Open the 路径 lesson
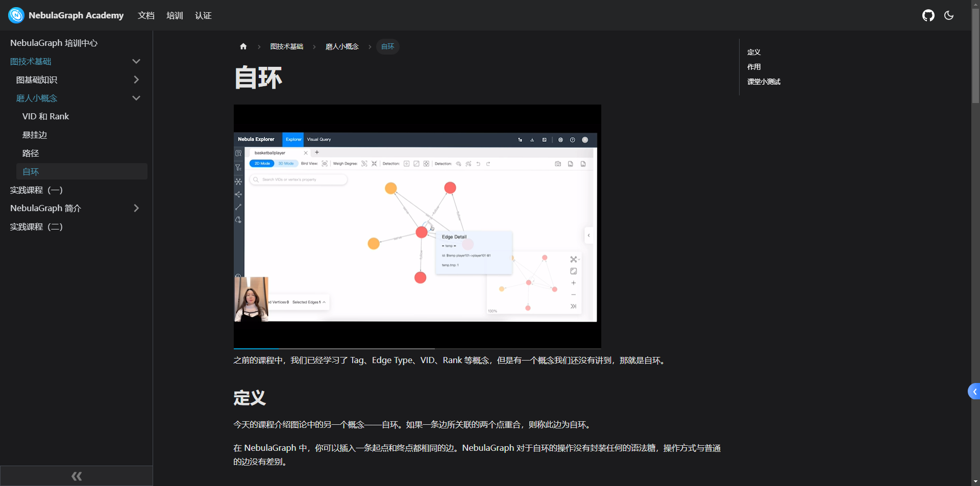The image size is (980, 486). (31, 153)
